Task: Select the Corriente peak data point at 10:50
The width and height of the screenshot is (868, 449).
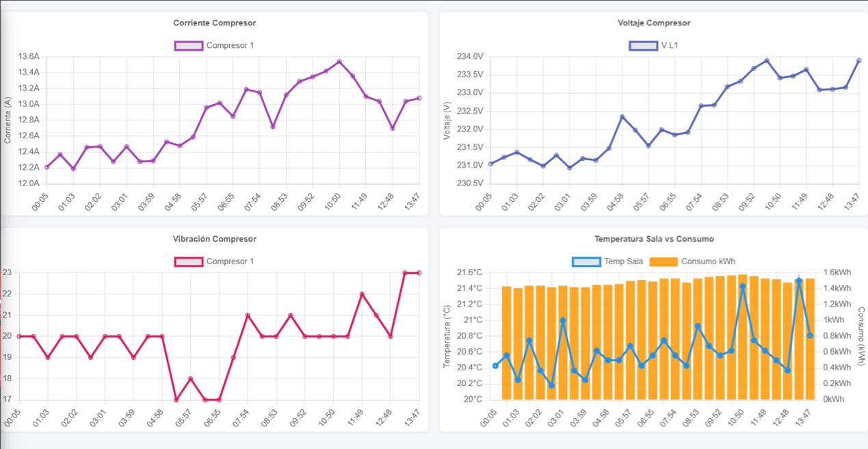Action: pos(339,62)
